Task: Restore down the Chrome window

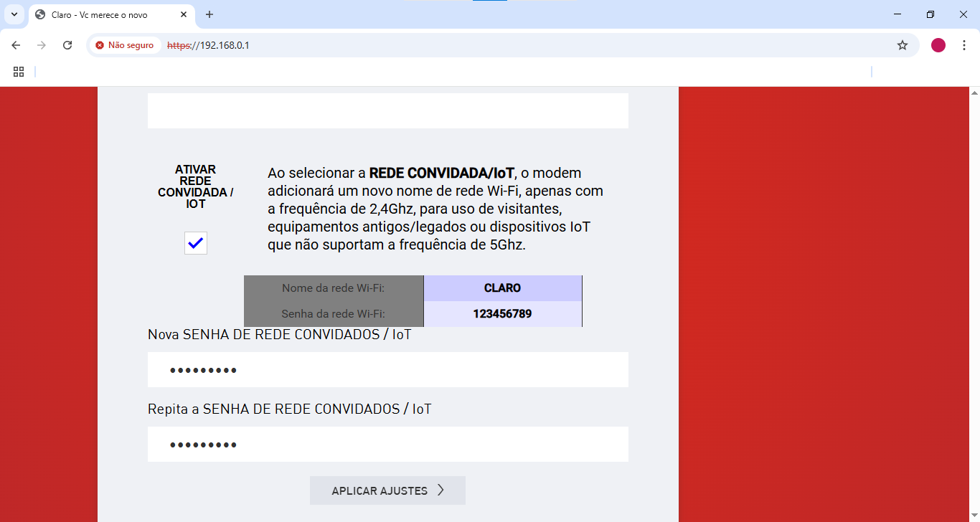Action: pyautogui.click(x=930, y=14)
